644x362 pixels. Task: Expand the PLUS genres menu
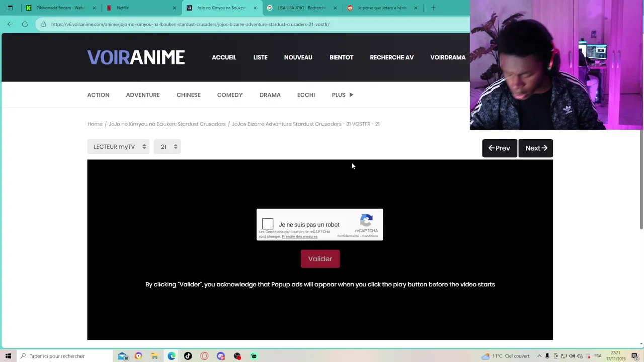click(342, 95)
